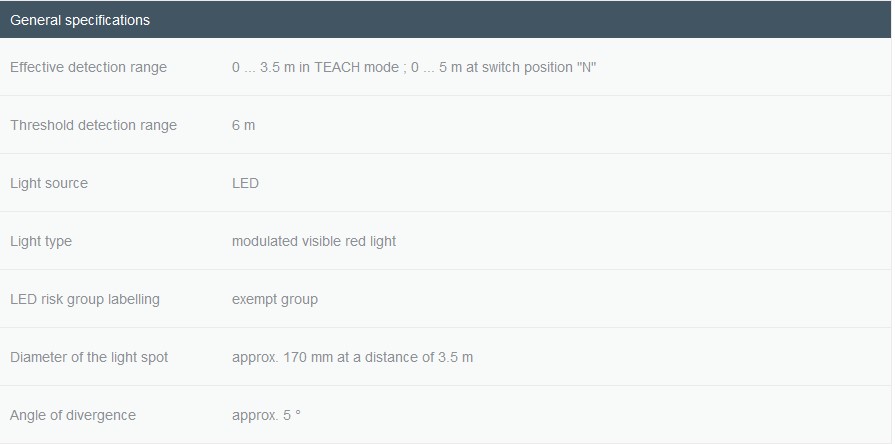Select the Threshold detection range label
Viewport: 895px width, 444px height.
coord(94,126)
